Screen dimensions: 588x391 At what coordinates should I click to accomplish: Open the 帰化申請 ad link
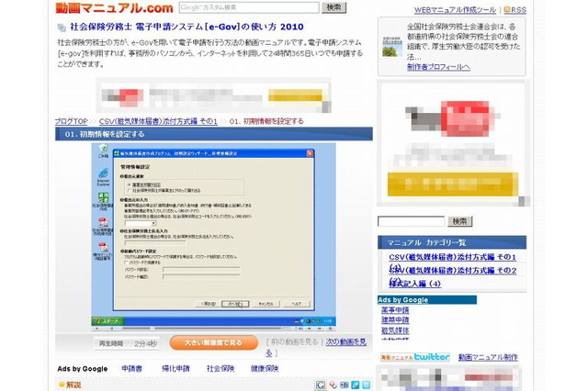click(175, 369)
